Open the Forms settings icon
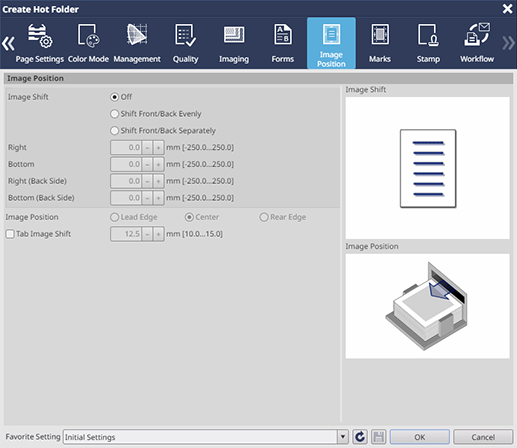This screenshot has height=448, width=517. pos(283,43)
